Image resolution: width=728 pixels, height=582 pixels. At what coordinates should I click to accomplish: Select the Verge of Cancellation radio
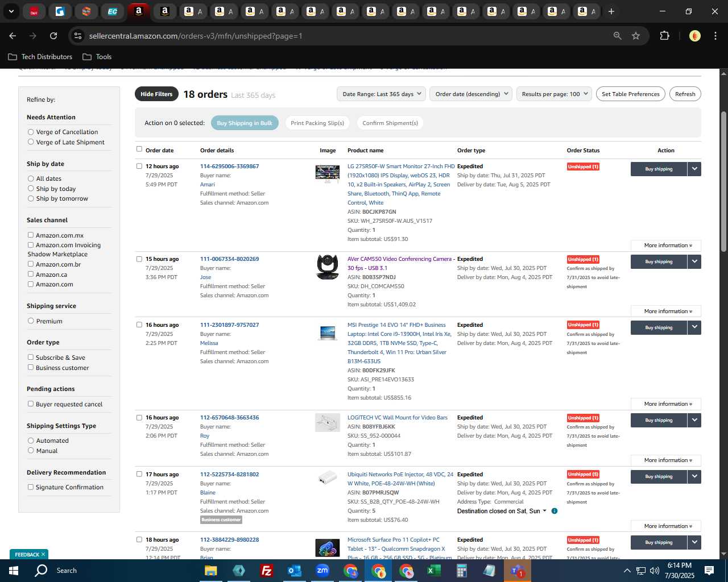[31, 132]
